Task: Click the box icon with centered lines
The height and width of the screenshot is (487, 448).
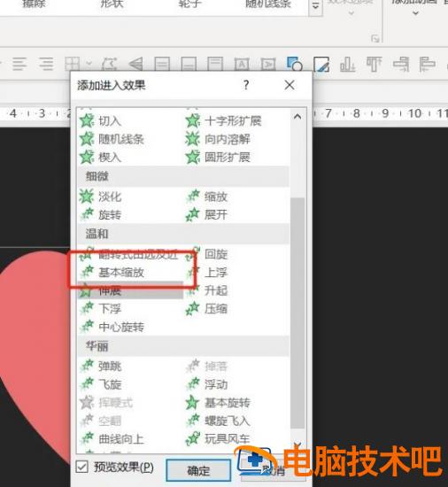Action: pos(162,65)
